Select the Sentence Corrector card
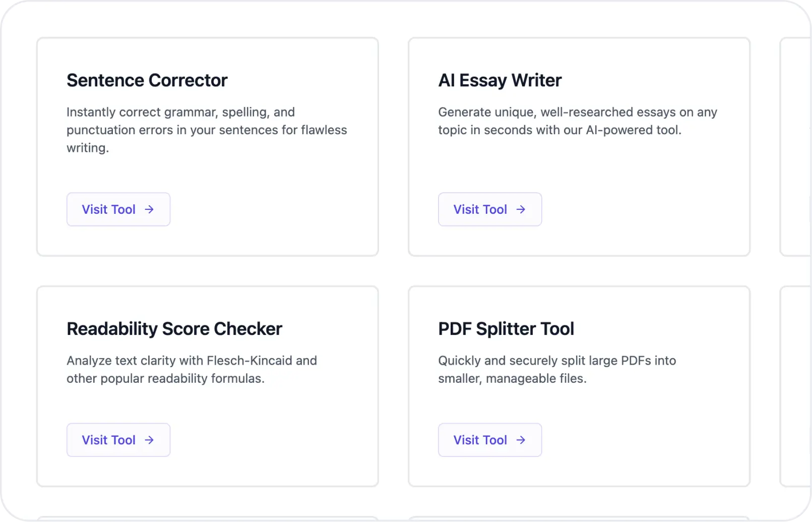 coord(207,146)
